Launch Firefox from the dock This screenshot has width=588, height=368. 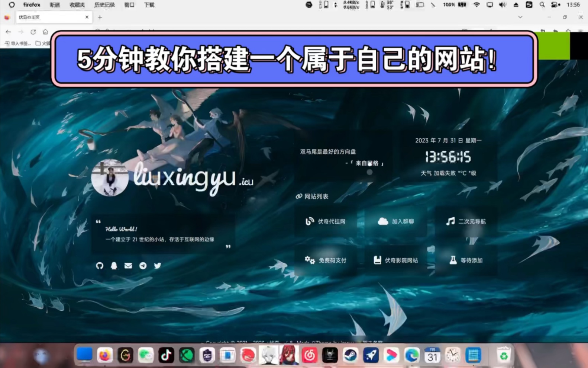tap(105, 355)
